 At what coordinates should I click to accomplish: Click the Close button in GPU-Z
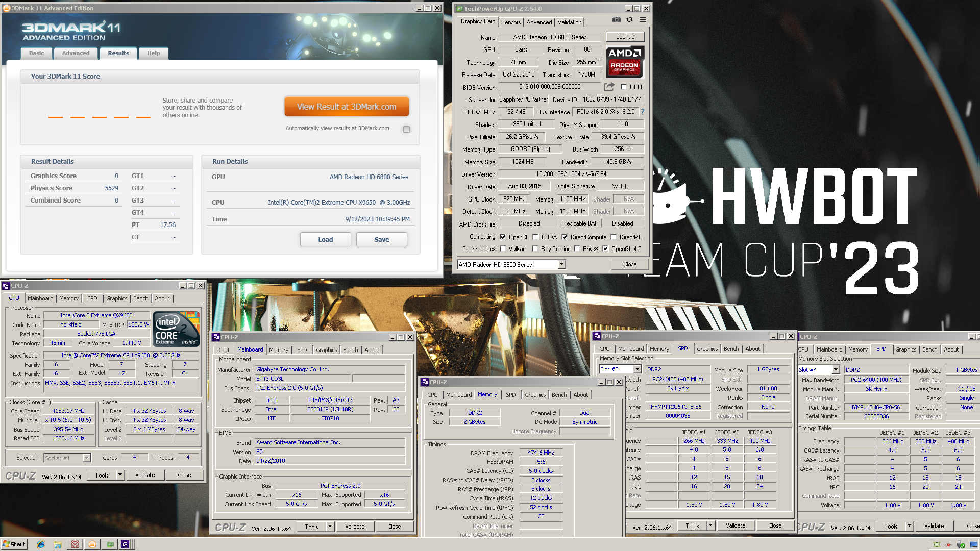tap(630, 264)
